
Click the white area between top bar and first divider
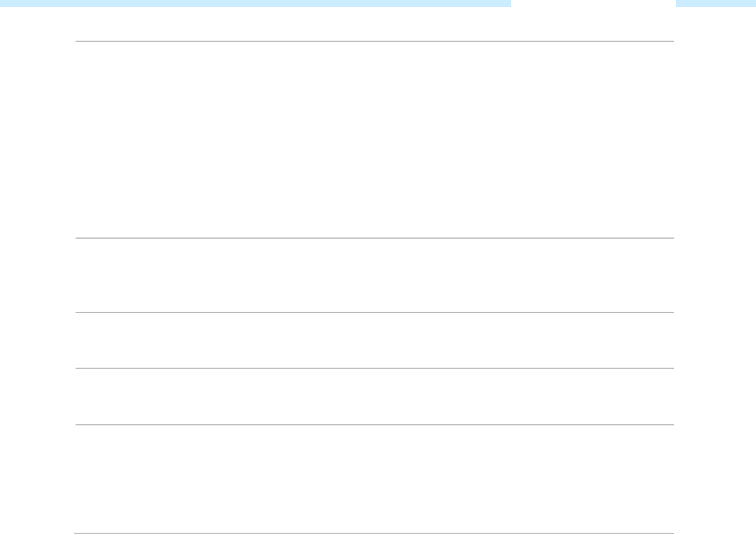pyautogui.click(x=375, y=23)
